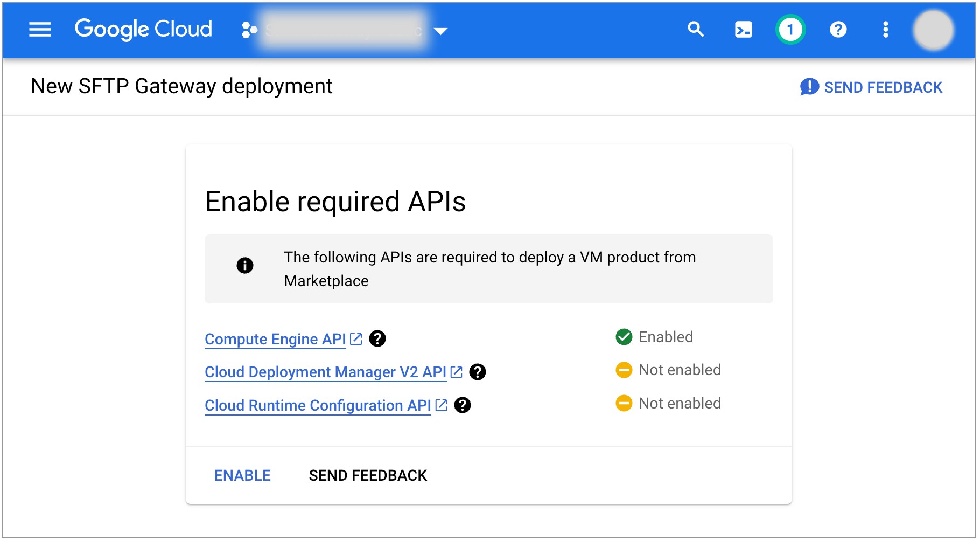The width and height of the screenshot is (980, 540).
Task: Open notifications badge showing 1
Action: pos(790,30)
